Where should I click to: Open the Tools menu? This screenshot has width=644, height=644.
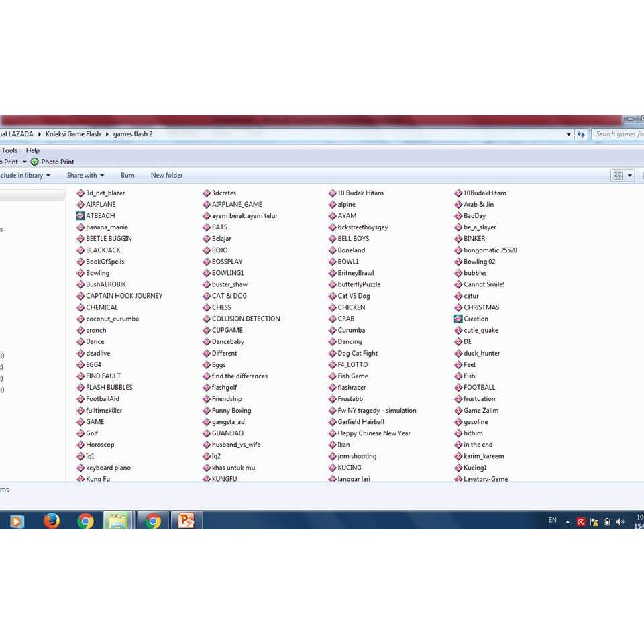pos(9,150)
